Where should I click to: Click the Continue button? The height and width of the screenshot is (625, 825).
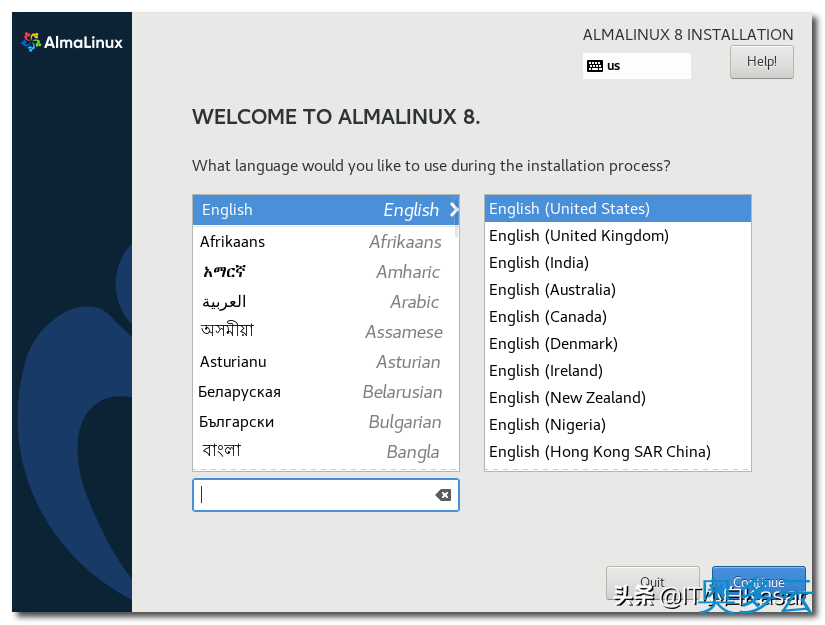(758, 581)
